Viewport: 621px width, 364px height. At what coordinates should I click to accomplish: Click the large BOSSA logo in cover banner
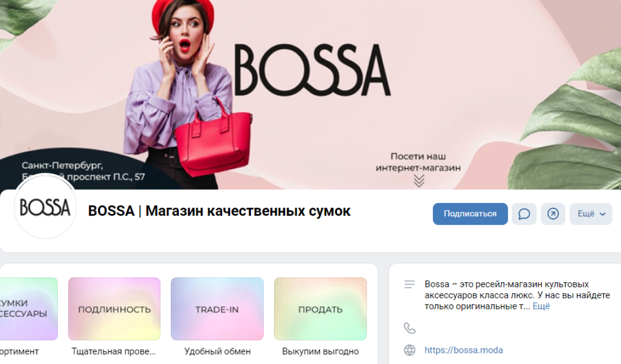click(x=313, y=70)
